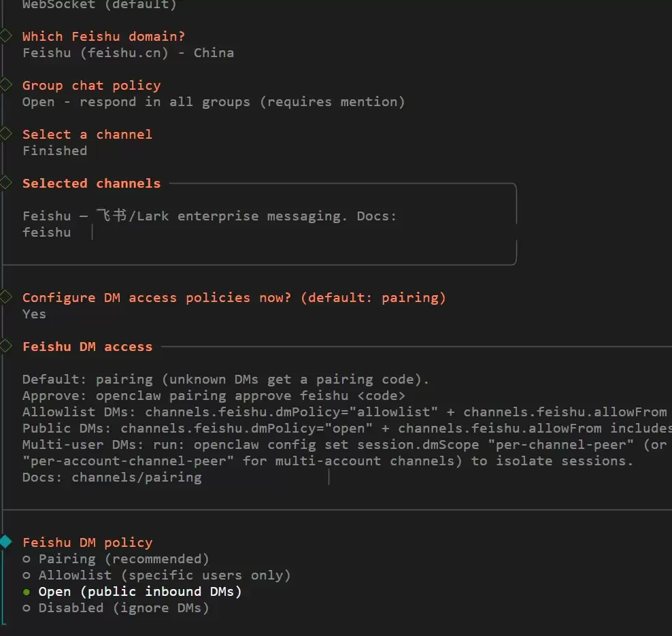Screen dimensions: 672x636
Task: Click the diamond marker next to Selected channels
Action: coord(5,182)
